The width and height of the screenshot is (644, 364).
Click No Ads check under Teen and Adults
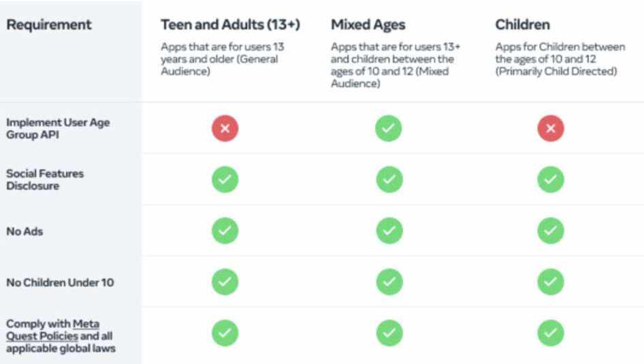(225, 231)
